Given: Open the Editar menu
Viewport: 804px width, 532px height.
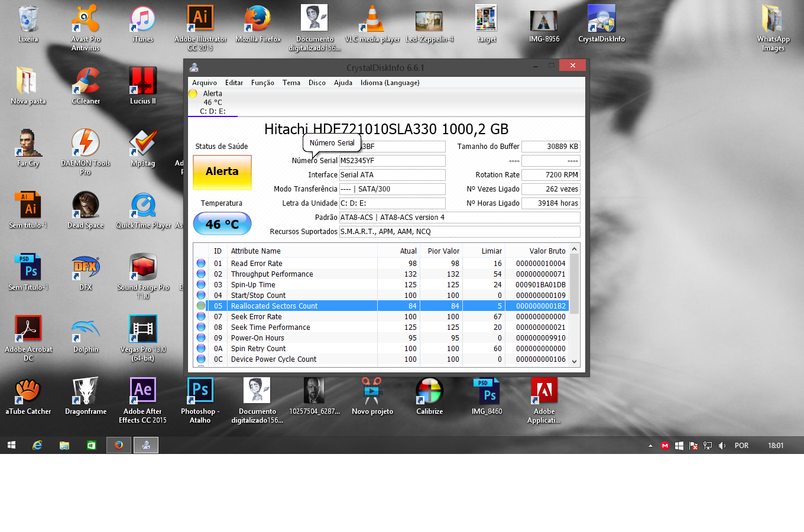Looking at the screenshot, I should coord(234,83).
